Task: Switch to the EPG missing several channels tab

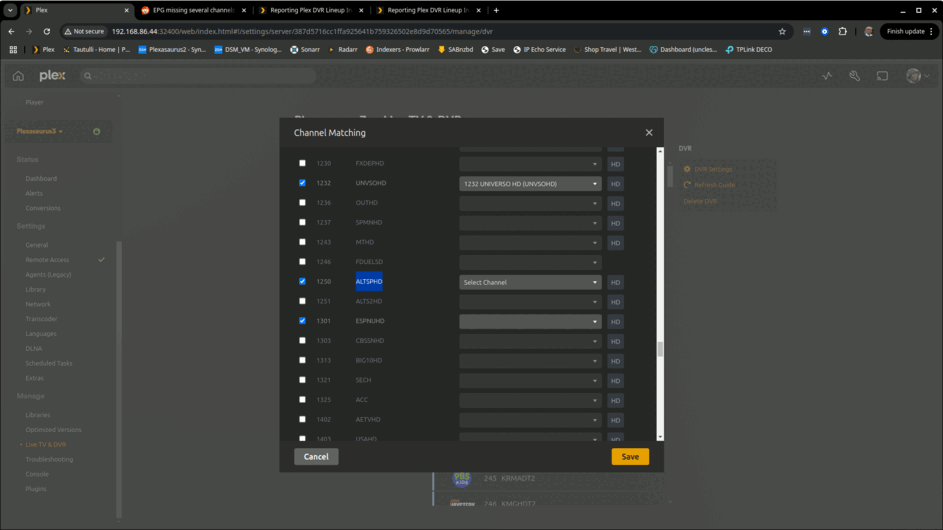Action: click(192, 10)
